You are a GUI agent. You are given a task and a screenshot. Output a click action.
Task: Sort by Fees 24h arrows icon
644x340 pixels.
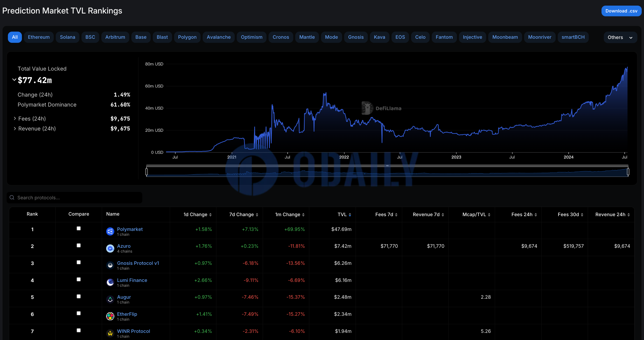coord(536,215)
